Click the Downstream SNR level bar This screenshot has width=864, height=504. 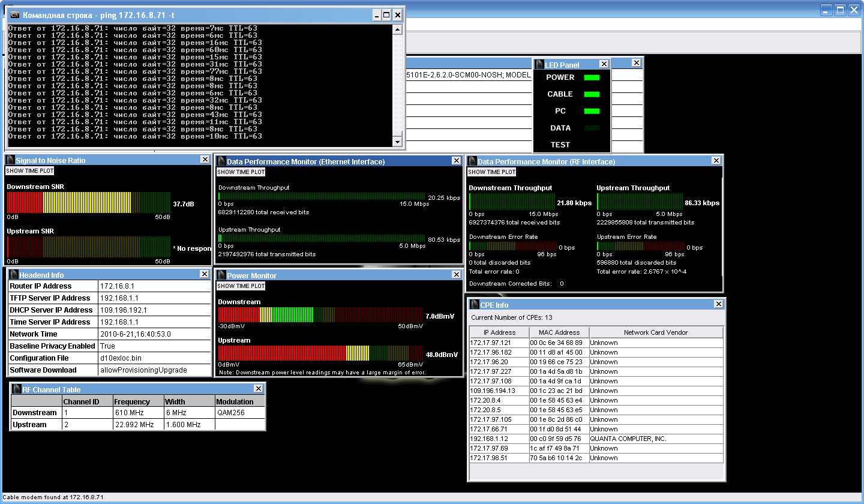(88, 203)
